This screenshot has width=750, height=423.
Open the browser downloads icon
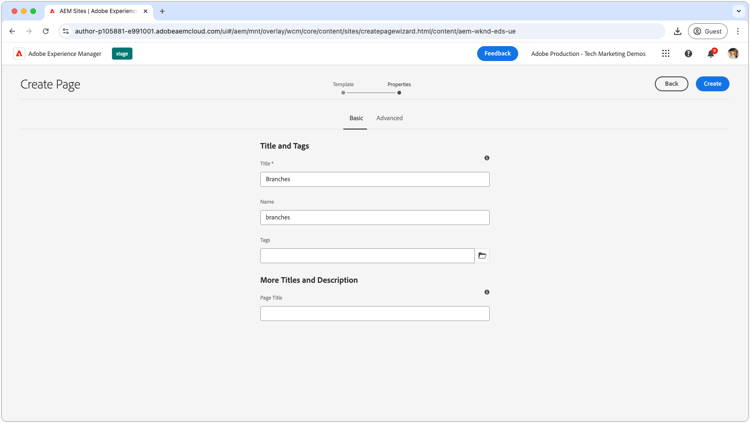click(677, 31)
